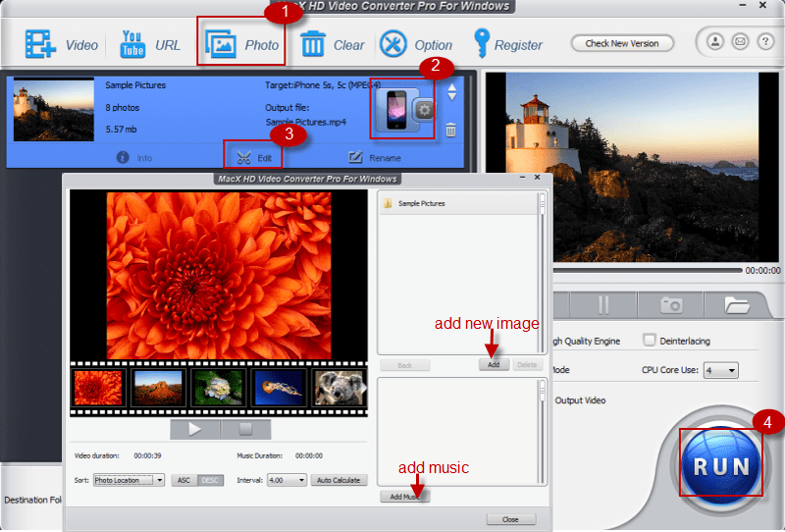Close the edit dialog using the X
The width and height of the screenshot is (785, 532).
537,178
